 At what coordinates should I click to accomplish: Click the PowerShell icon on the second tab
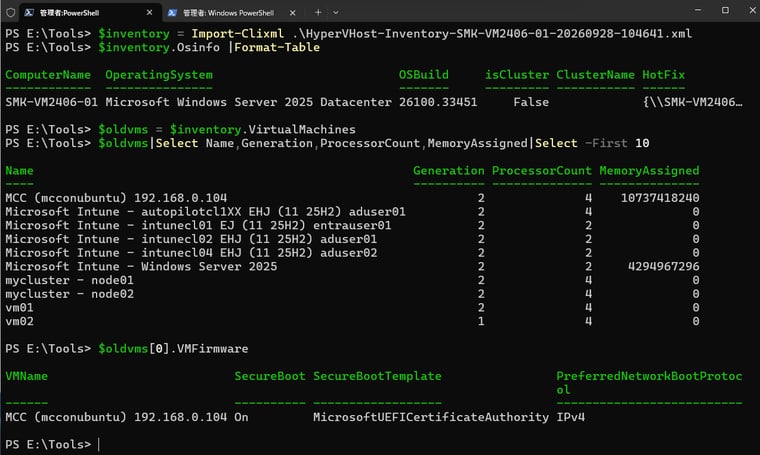[x=172, y=13]
